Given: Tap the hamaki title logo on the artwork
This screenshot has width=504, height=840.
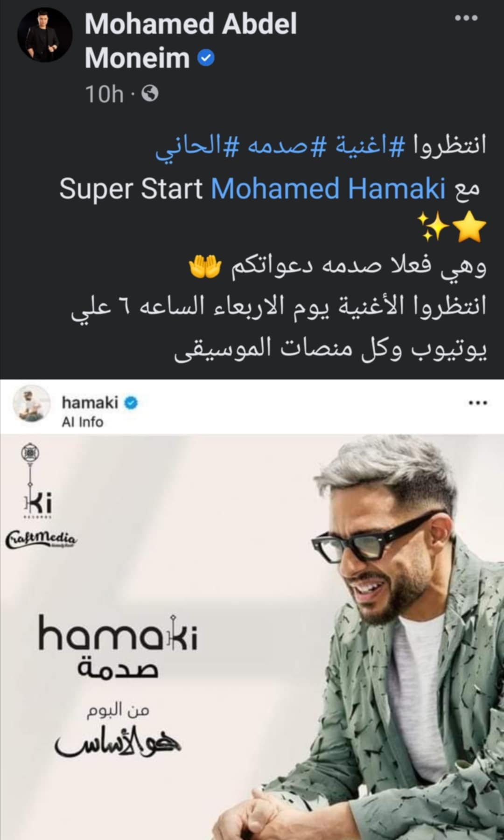Looking at the screenshot, I should pos(118,633).
